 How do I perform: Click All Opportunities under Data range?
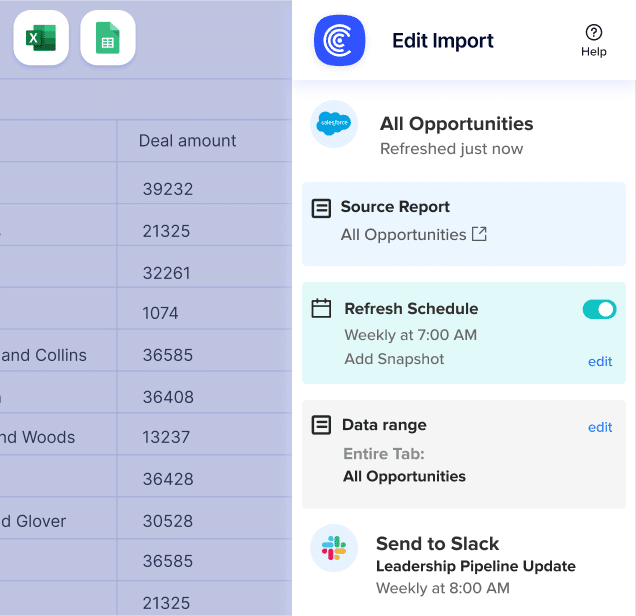(404, 476)
